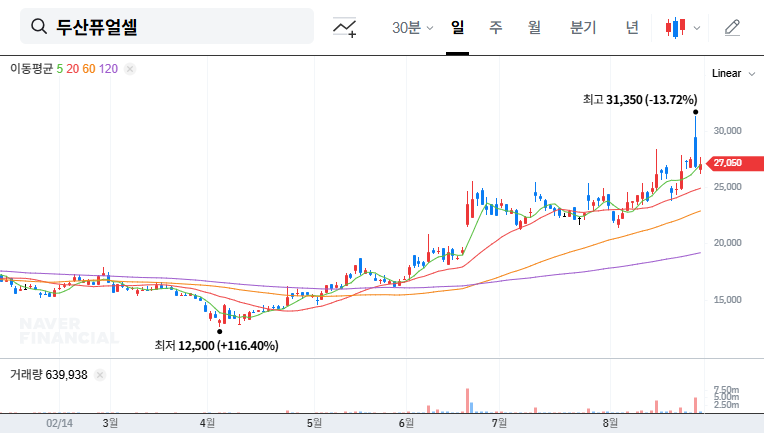Click the 최고 31,350 high marker label

(x=640, y=100)
